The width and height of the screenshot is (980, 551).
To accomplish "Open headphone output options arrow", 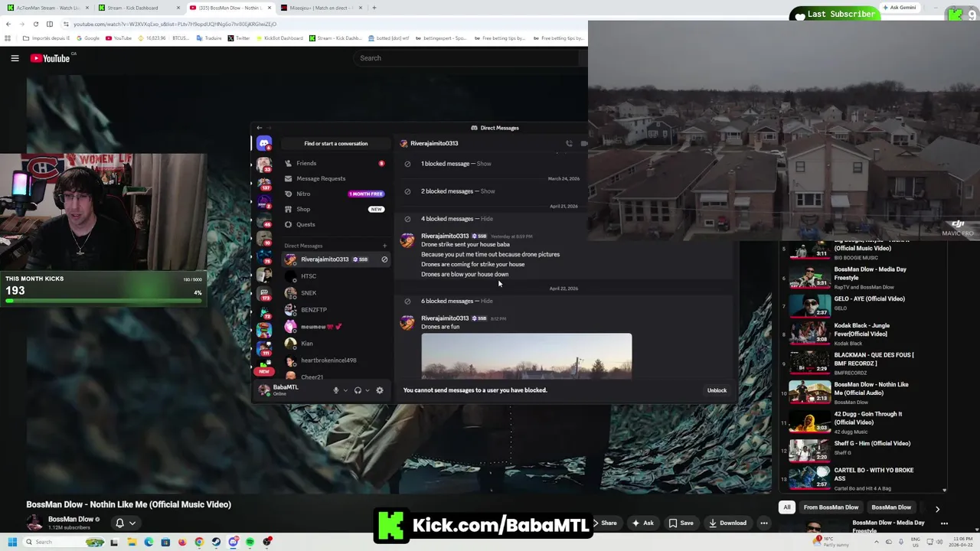I will point(367,390).
